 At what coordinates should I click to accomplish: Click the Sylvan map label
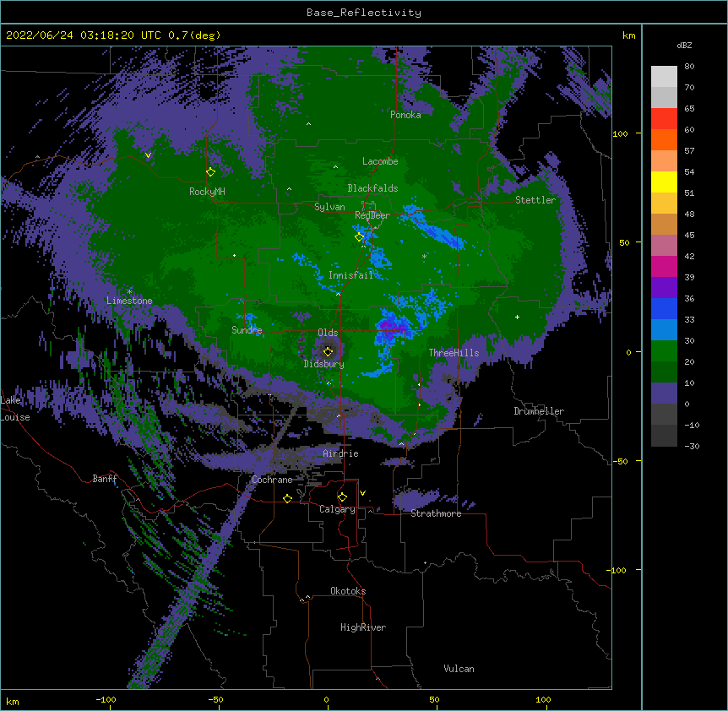point(329,207)
